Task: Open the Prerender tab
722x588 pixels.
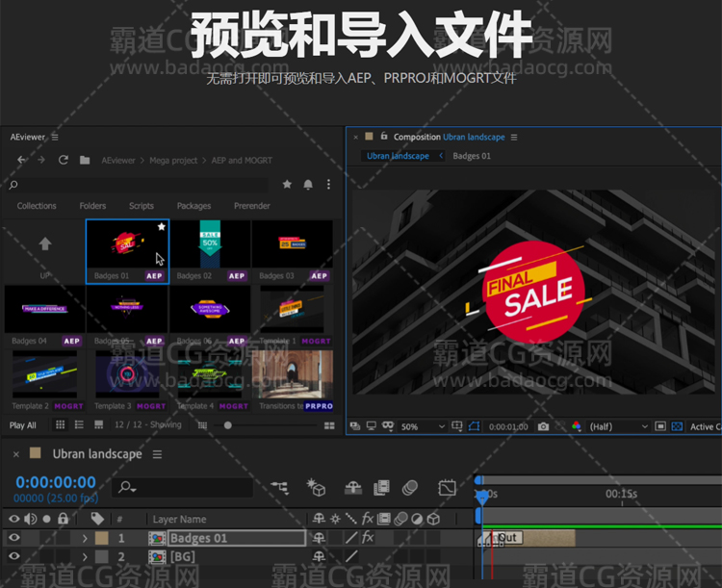Action: (x=252, y=206)
